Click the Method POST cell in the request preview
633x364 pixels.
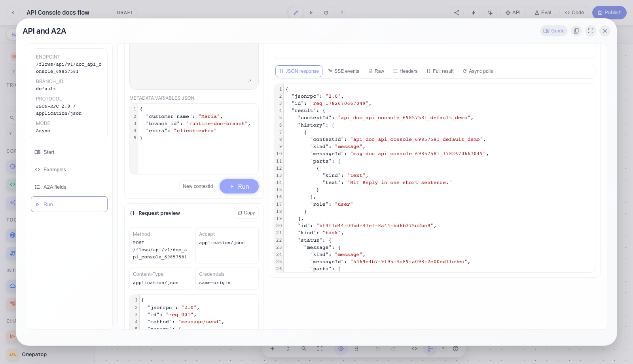click(161, 245)
